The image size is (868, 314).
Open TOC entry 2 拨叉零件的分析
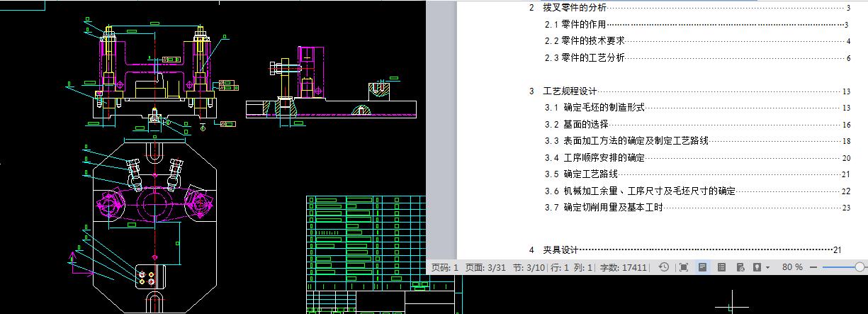pyautogui.click(x=689, y=9)
